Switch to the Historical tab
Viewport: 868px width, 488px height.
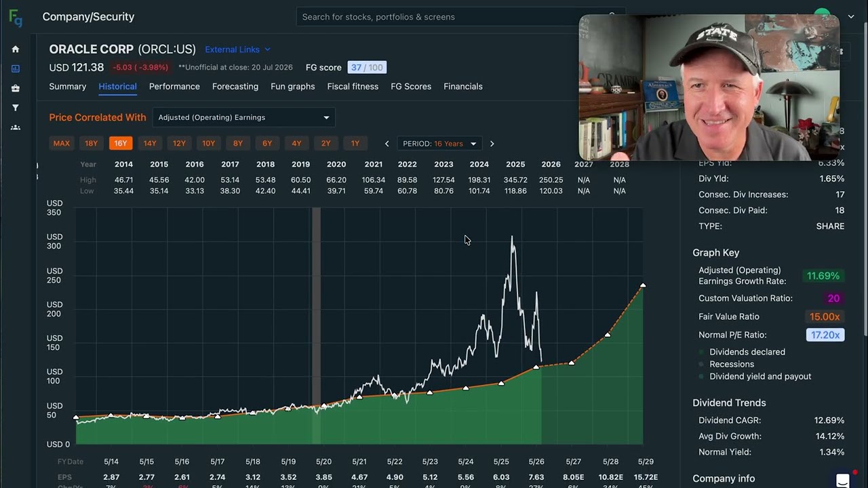coord(117,86)
